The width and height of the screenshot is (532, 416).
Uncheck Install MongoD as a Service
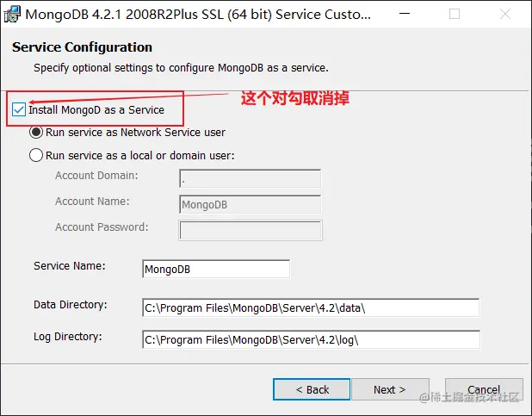pos(19,109)
